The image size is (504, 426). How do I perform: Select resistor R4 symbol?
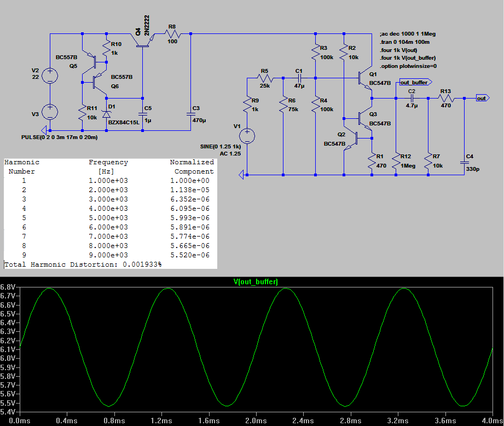(316, 105)
